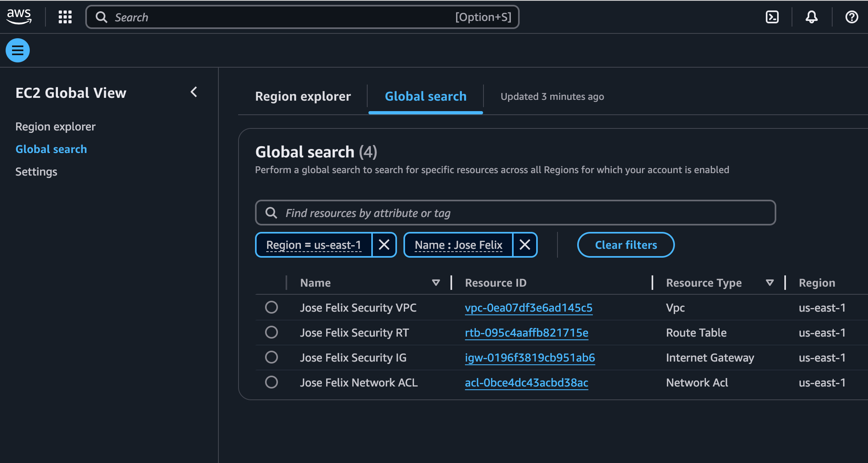Click the 'Route Table' resource type cell
868x463 pixels.
tap(696, 333)
